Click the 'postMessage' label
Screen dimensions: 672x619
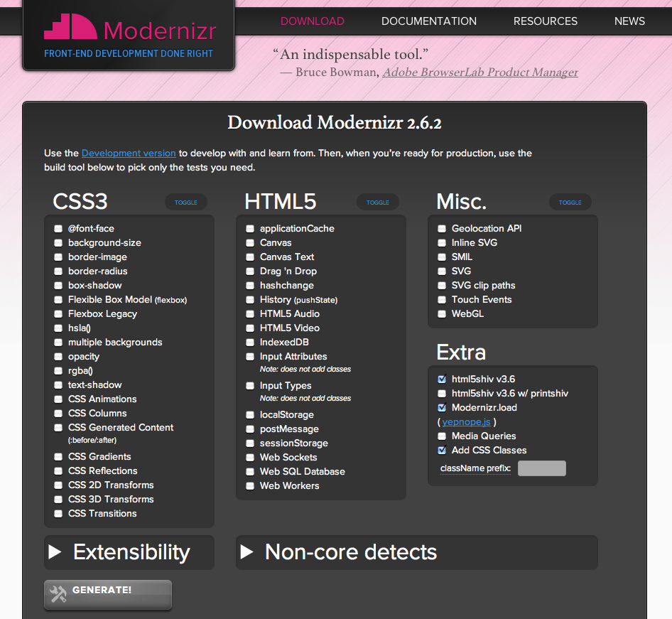coord(289,429)
